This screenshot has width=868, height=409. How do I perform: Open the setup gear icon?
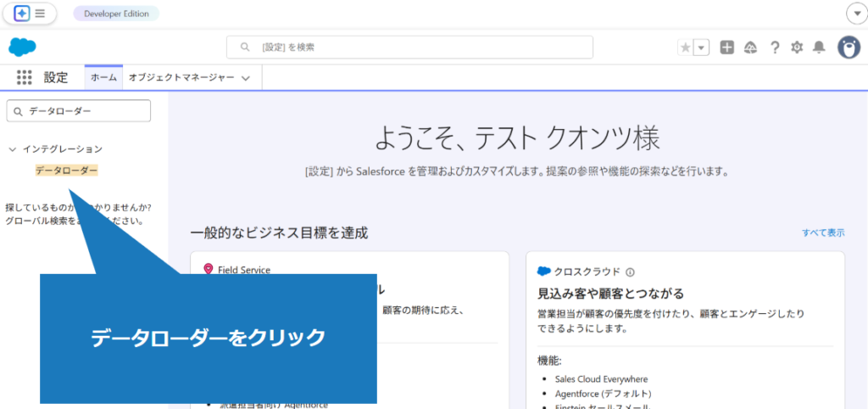coord(796,48)
